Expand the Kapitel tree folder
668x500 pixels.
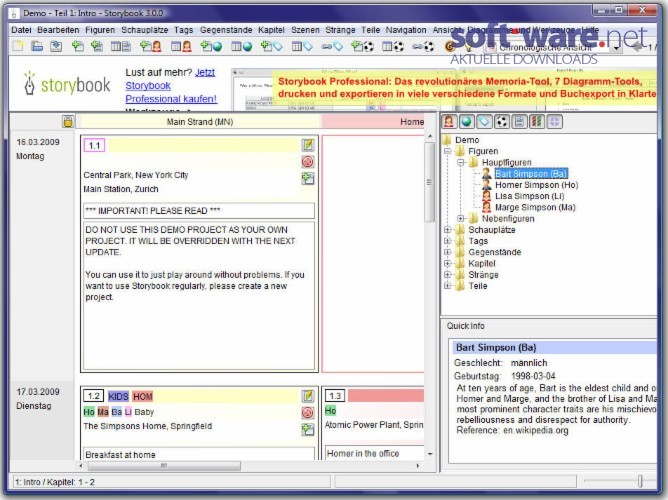click(x=447, y=263)
